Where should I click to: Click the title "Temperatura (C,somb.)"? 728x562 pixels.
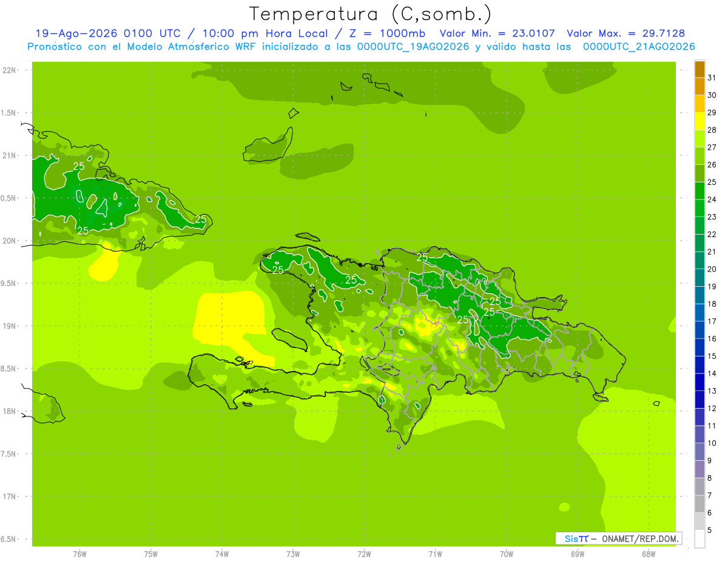click(370, 14)
